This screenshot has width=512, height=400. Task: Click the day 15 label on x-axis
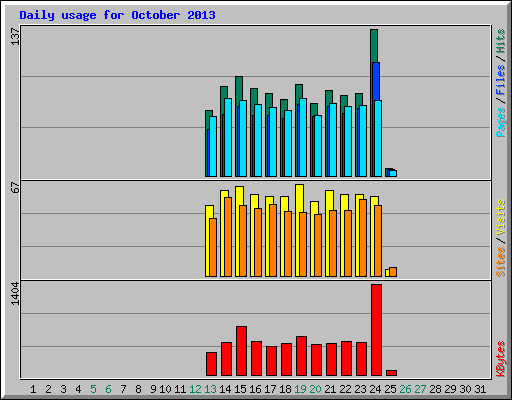click(240, 389)
